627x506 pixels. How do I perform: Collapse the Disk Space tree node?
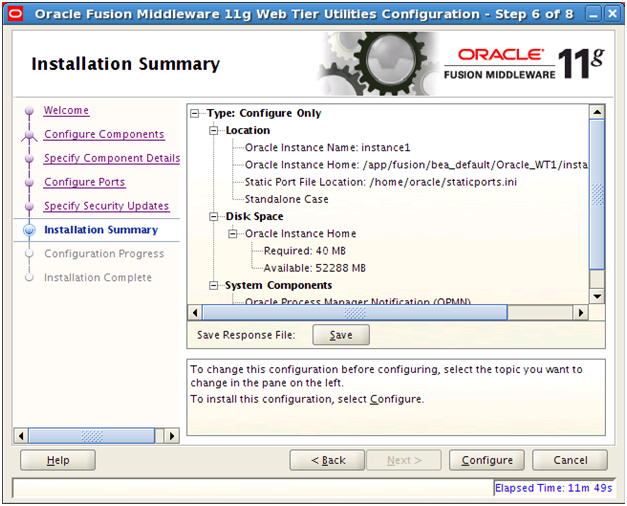pyautogui.click(x=214, y=217)
